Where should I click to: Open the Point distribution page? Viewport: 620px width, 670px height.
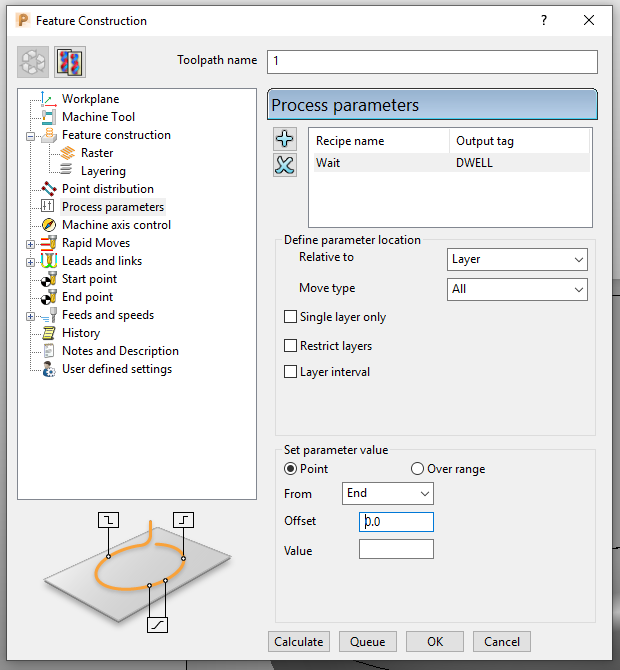tap(108, 189)
